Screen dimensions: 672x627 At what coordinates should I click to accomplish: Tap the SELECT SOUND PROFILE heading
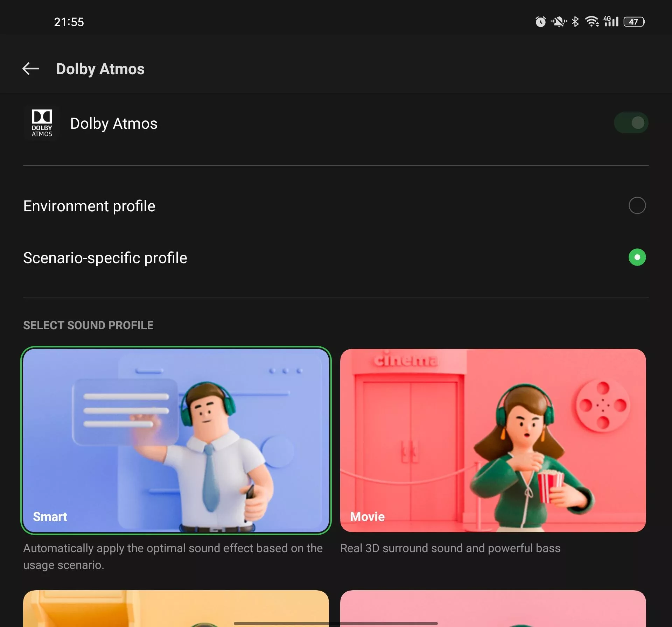88,325
